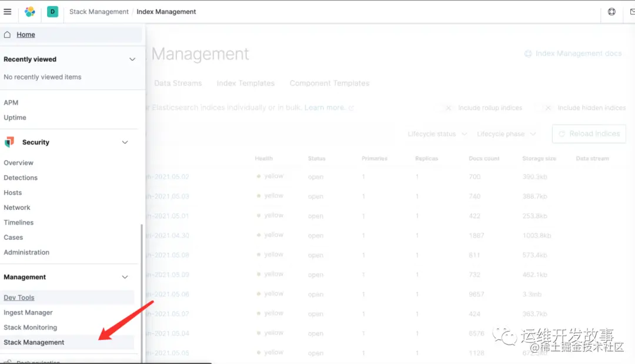
Task: Open Security Overview page
Action: point(19,163)
